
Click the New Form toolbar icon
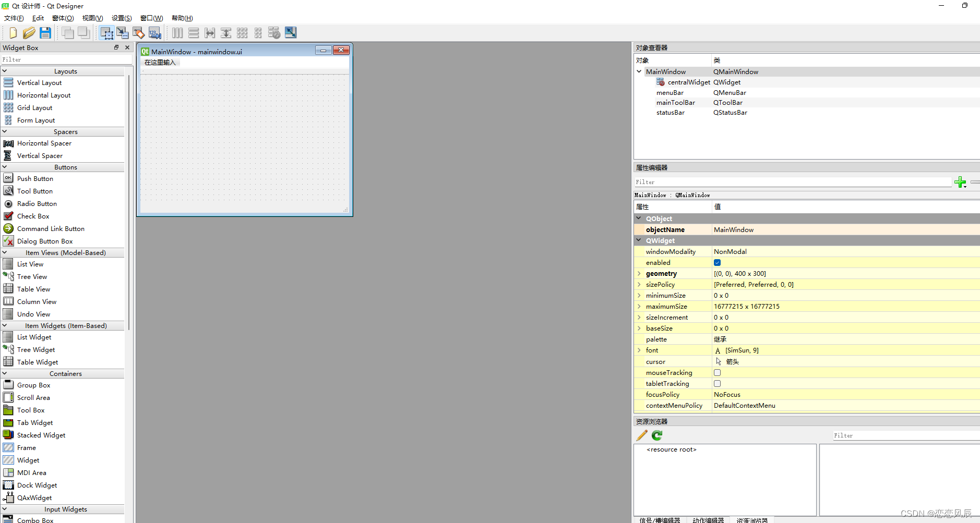pos(13,33)
